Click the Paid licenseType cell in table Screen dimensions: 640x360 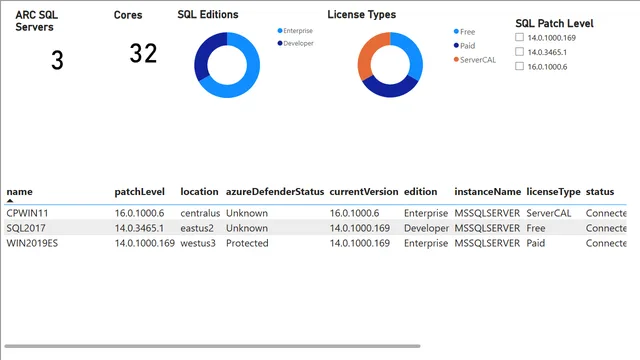coord(536,243)
